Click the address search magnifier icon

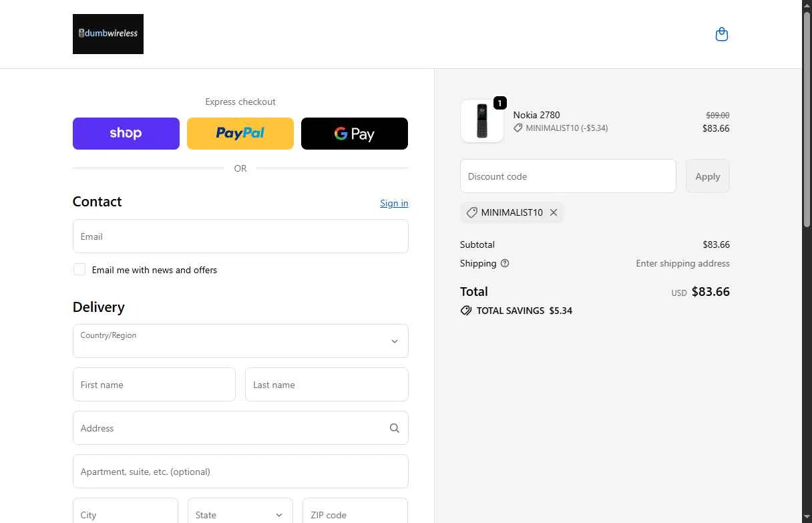click(394, 428)
